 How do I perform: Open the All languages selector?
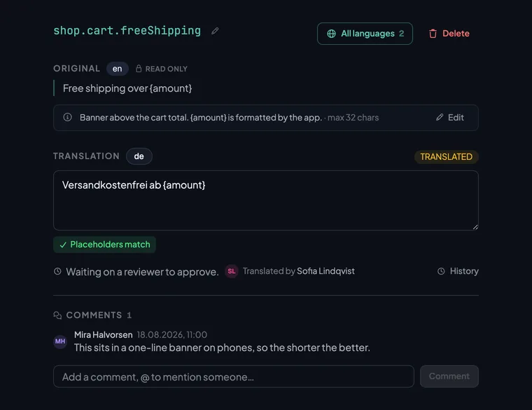tap(365, 34)
